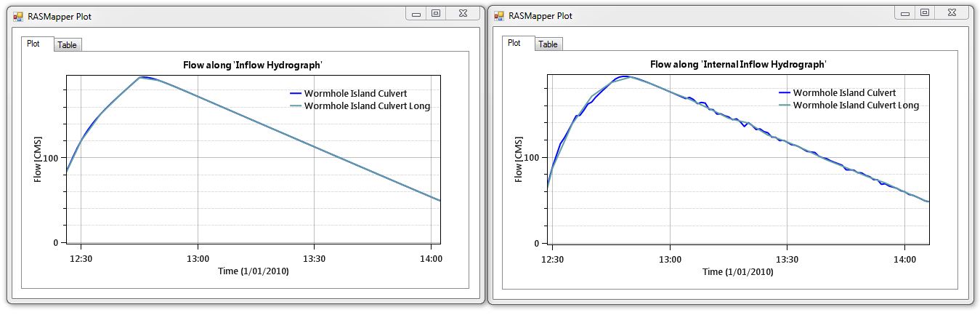Click the 13:00 time tick in right plot
980x315 pixels.
coord(670,259)
